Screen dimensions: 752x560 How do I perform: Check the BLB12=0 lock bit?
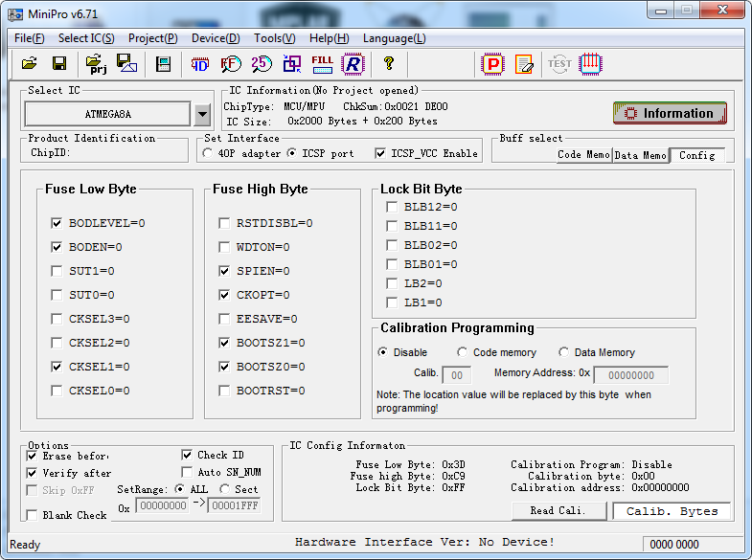tap(392, 207)
